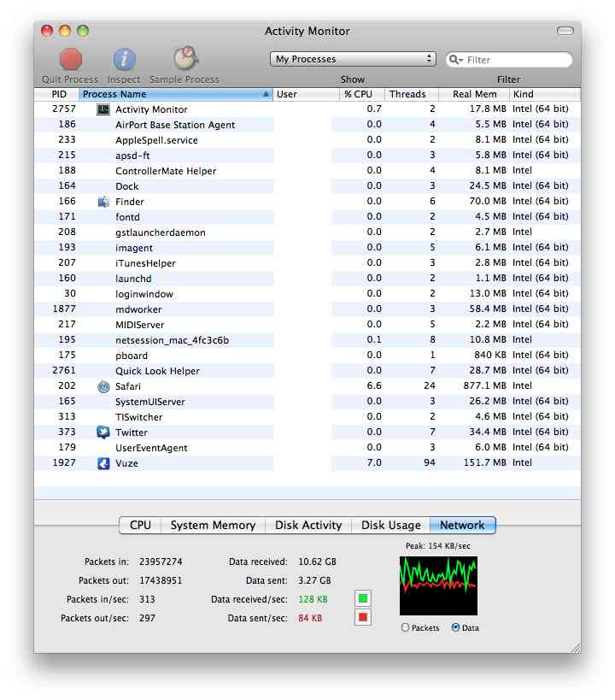The width and height of the screenshot is (615, 700).
Task: Select the pboard process row
Action: [x=307, y=356]
